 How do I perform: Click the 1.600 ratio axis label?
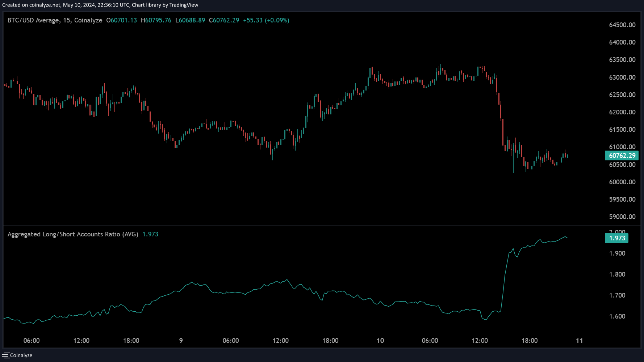coord(617,316)
